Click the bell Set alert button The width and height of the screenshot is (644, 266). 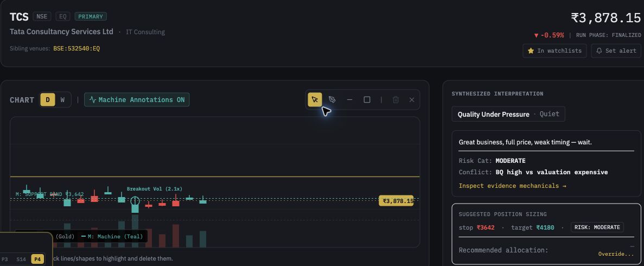pos(616,50)
